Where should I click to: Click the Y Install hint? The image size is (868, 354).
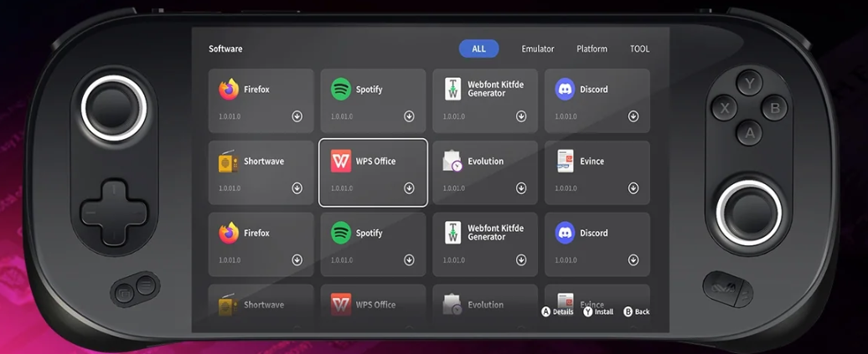click(598, 312)
